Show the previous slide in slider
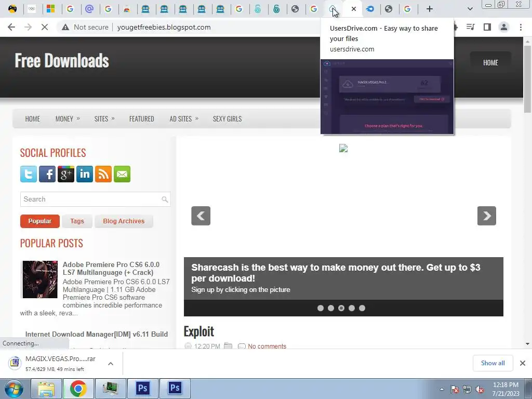Image resolution: width=532 pixels, height=399 pixels. coord(201,216)
